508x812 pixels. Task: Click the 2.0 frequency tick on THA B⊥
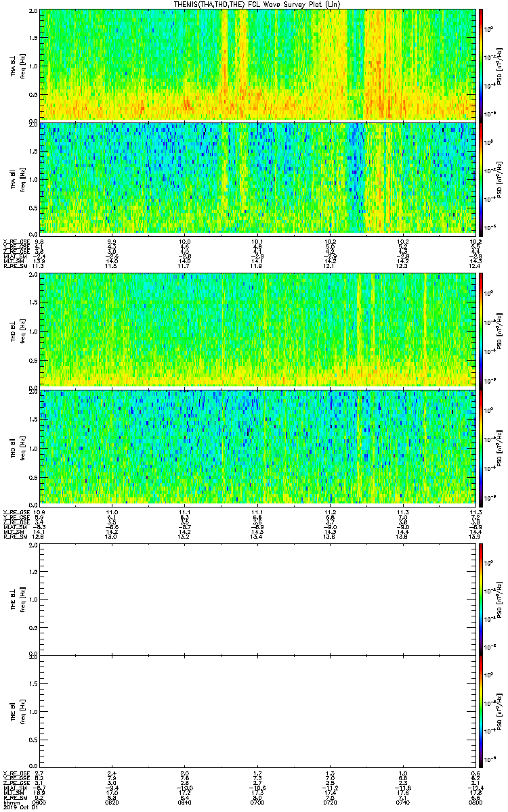pyautogui.click(x=33, y=12)
